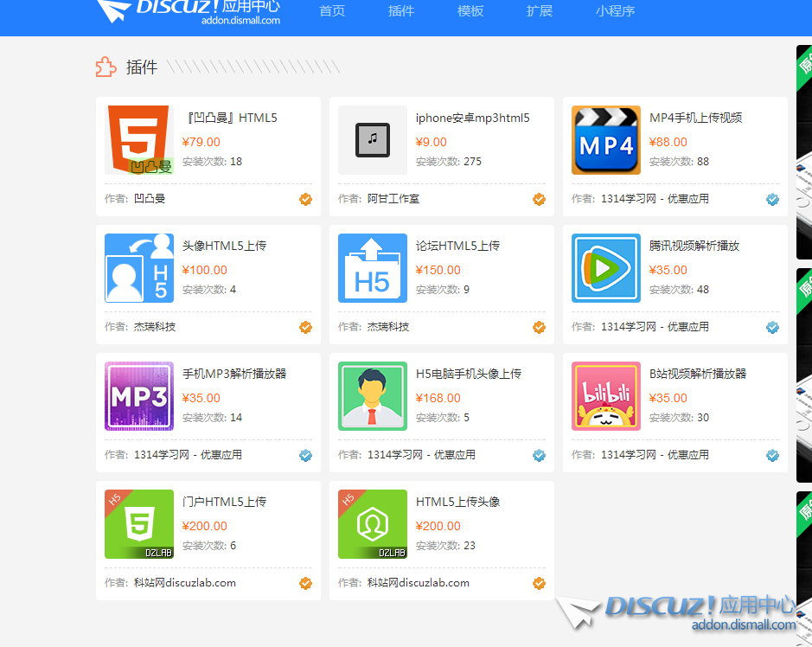The width and height of the screenshot is (812, 647).
Task: Click blue verified badge in B站视频解析播放器 card
Action: [772, 455]
